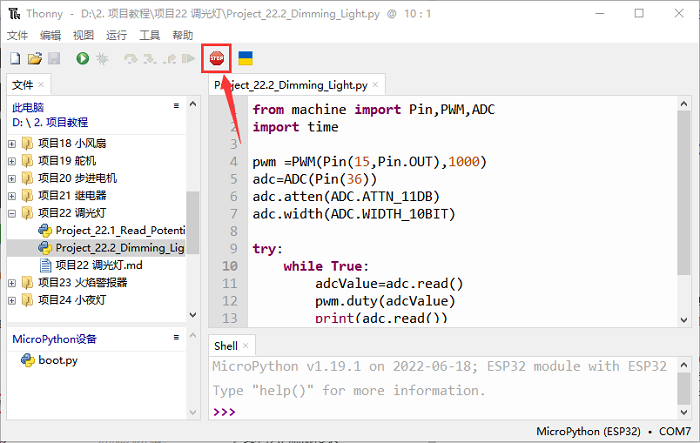Start debugging with the bug icon

click(x=102, y=60)
